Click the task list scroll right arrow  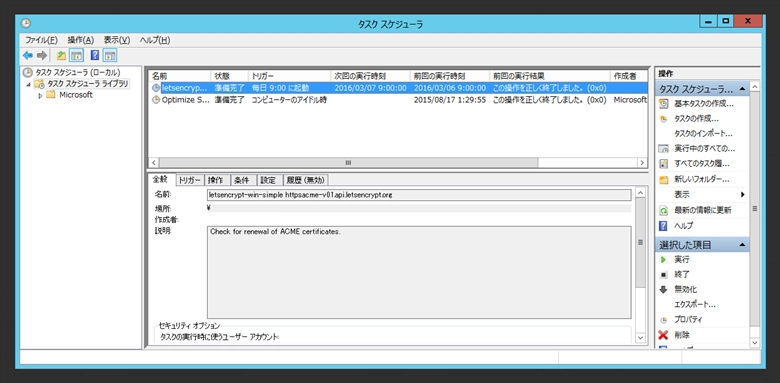tap(643, 163)
